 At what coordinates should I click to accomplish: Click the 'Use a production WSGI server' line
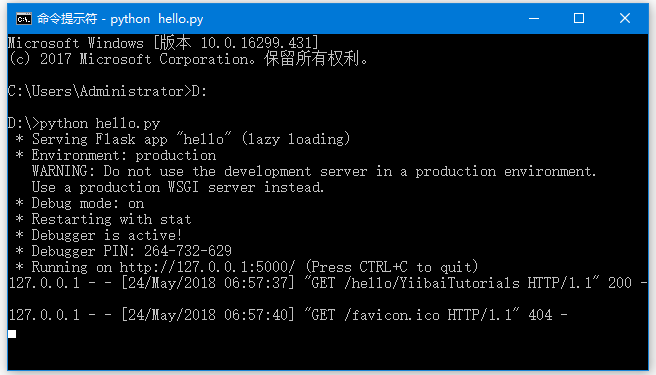(x=178, y=188)
